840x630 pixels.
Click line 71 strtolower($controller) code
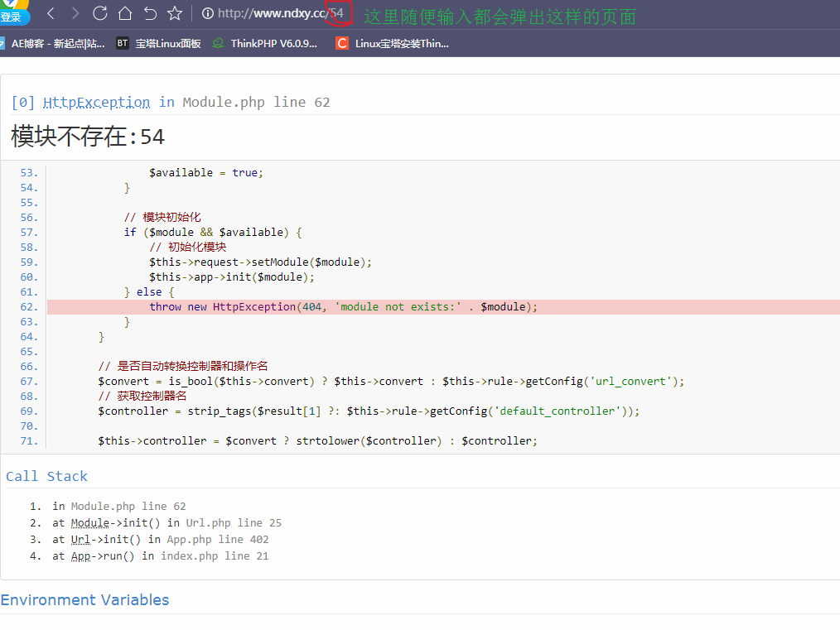pyautogui.click(x=317, y=441)
